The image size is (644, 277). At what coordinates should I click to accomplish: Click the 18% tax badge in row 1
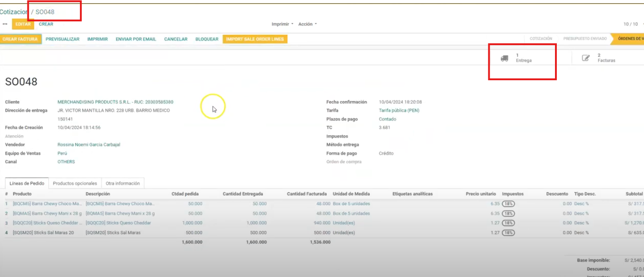click(508, 204)
